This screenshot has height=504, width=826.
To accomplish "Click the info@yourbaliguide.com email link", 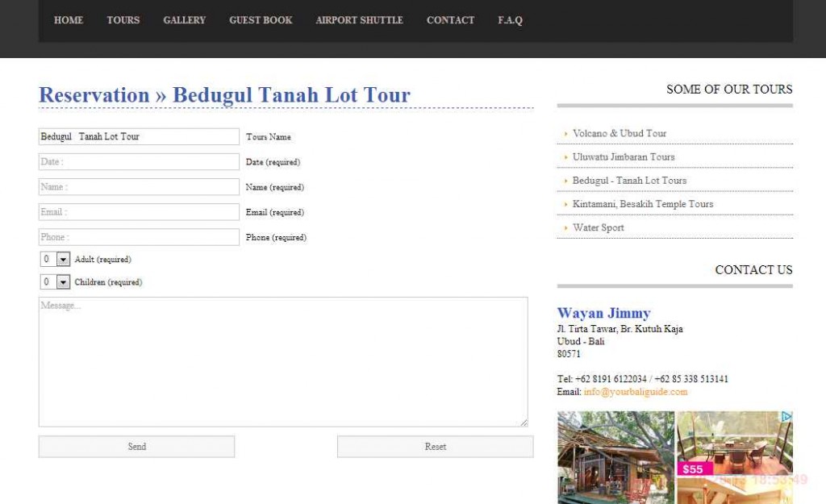I will (x=636, y=392).
